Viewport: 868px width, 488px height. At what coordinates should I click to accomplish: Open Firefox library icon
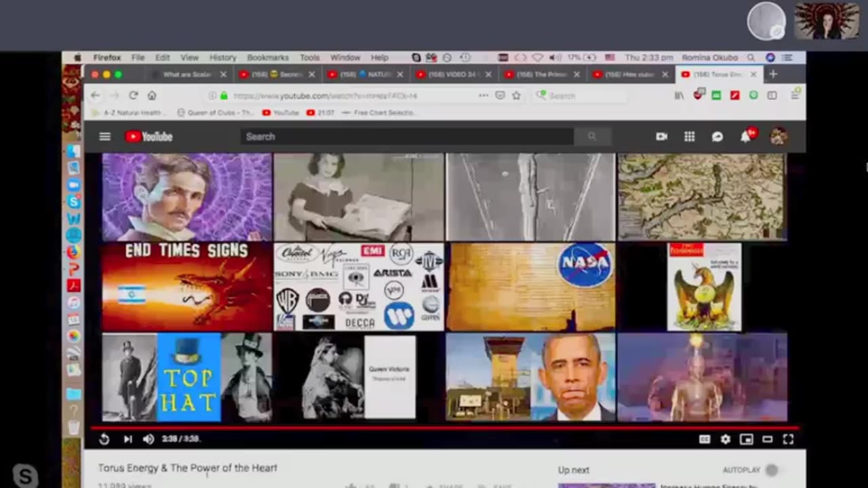click(679, 96)
